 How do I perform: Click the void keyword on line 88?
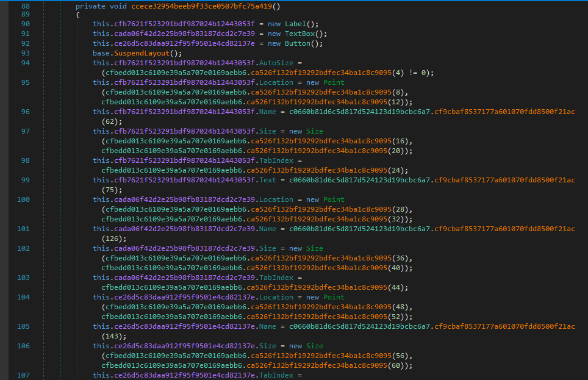(118, 6)
